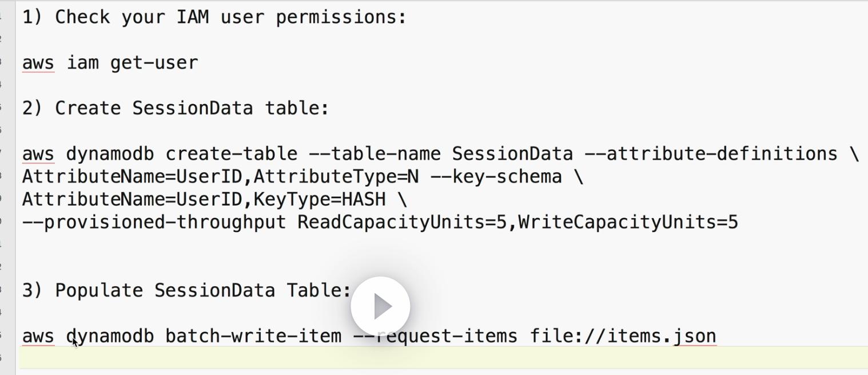This screenshot has height=375, width=868.
Task: Click the "get-user" word in the iam command
Action: pyautogui.click(x=154, y=62)
